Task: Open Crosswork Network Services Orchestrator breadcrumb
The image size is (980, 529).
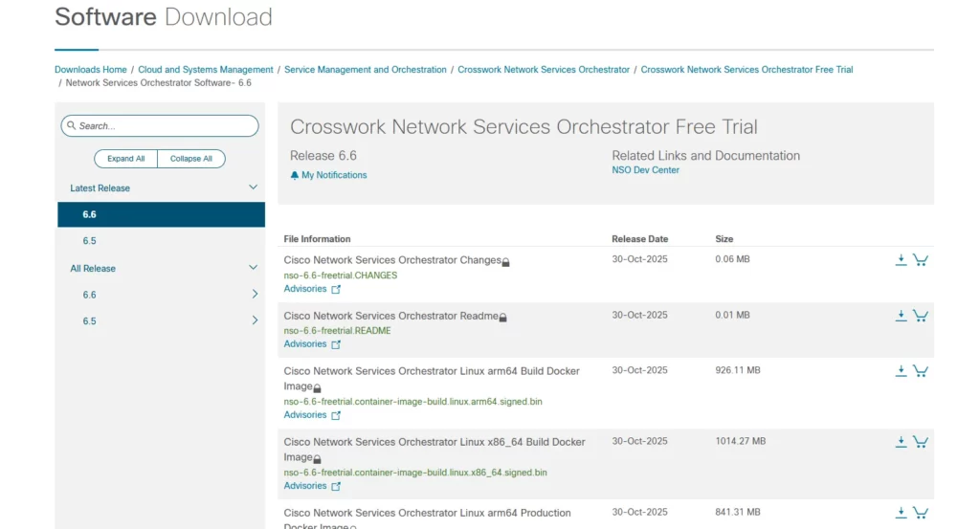Action: tap(544, 69)
